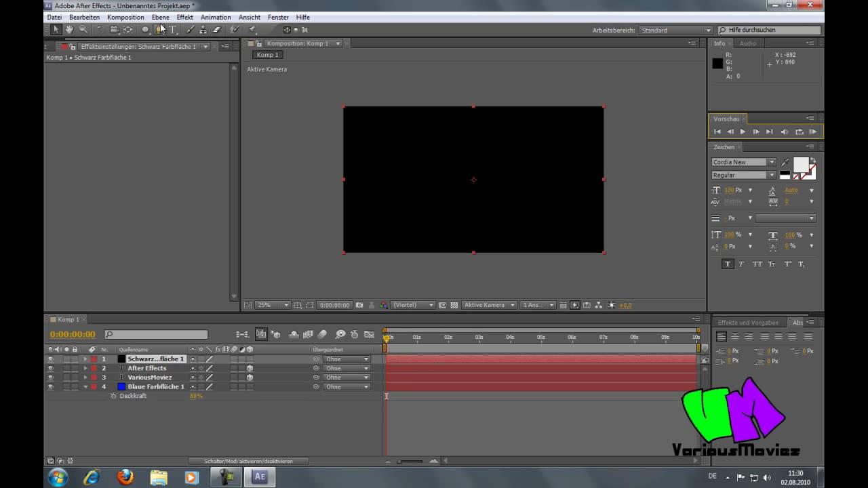
Task: Select the Camera tool in toolbar
Action: pos(114,30)
